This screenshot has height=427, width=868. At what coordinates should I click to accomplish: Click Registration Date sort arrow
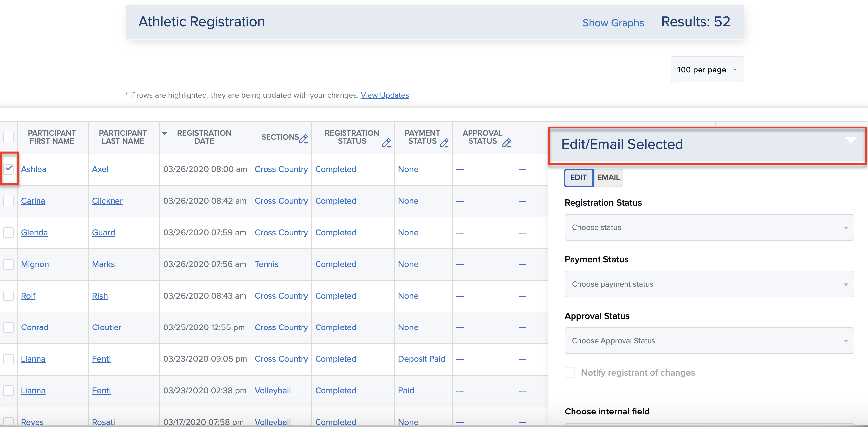pyautogui.click(x=165, y=133)
